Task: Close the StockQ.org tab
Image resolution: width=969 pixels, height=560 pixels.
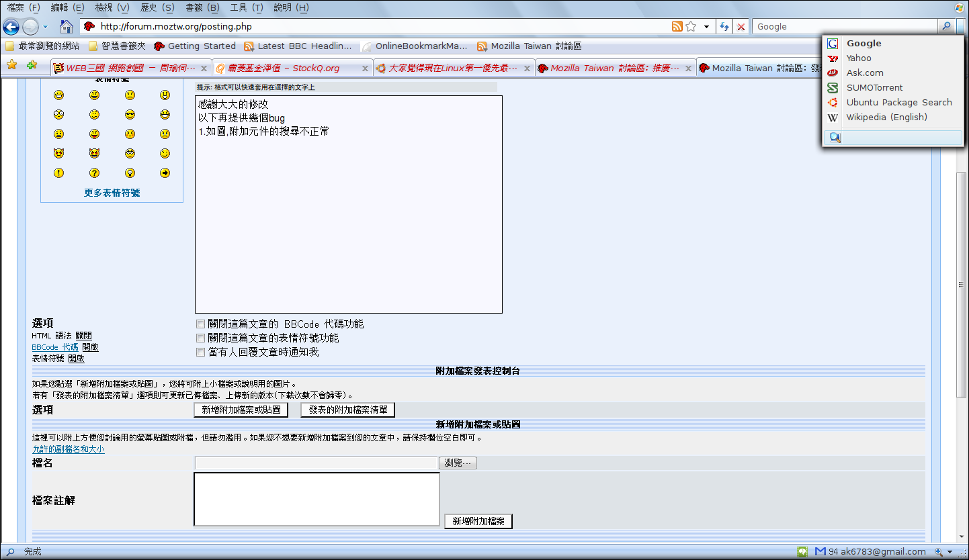Action: [366, 68]
